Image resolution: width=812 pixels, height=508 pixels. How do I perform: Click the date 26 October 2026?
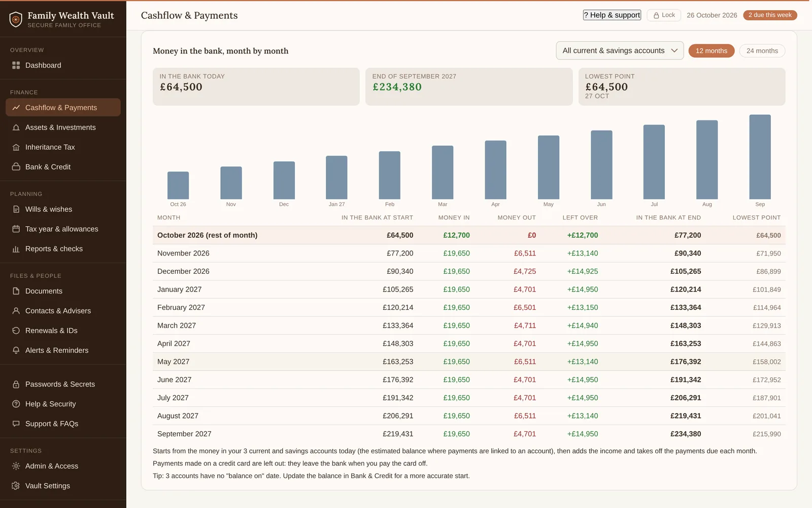click(712, 15)
